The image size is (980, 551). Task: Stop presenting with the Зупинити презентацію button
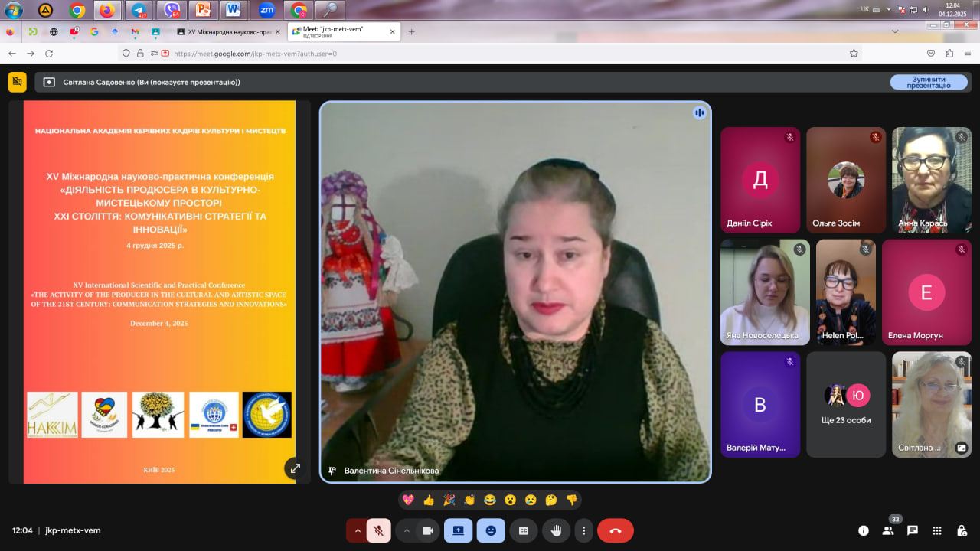(929, 82)
